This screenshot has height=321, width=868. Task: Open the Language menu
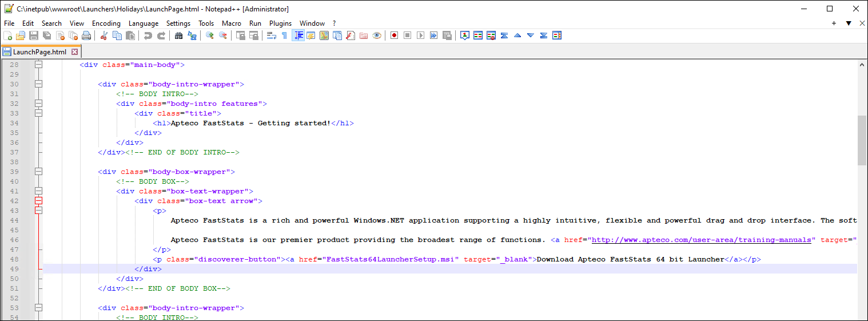click(x=144, y=23)
